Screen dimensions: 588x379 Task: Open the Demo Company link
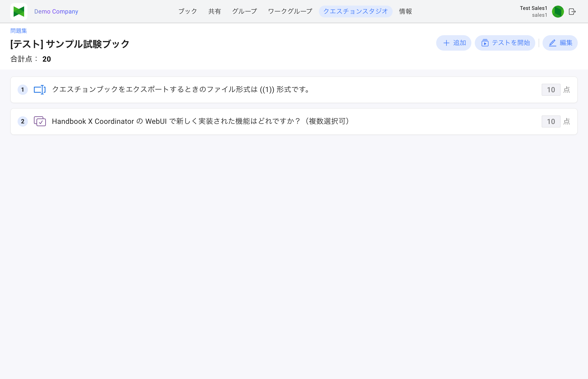56,12
